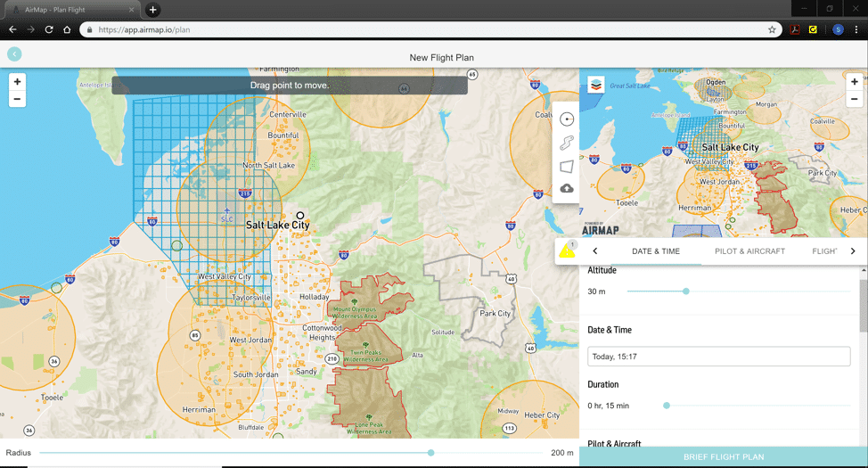
Task: Zoom out on the right preview map
Action: pyautogui.click(x=855, y=99)
